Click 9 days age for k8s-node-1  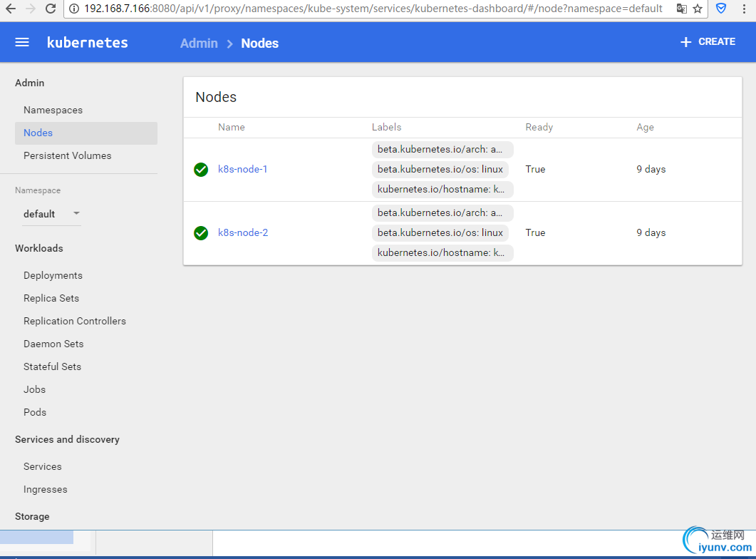pyautogui.click(x=651, y=169)
